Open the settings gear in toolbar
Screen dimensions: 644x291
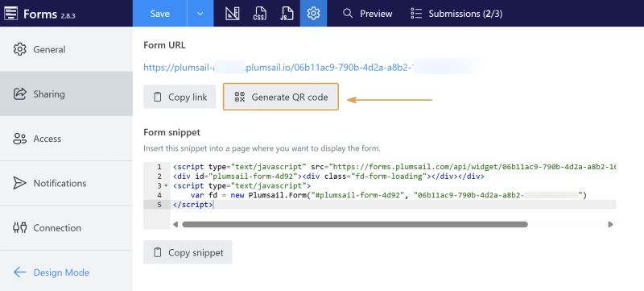[313, 13]
